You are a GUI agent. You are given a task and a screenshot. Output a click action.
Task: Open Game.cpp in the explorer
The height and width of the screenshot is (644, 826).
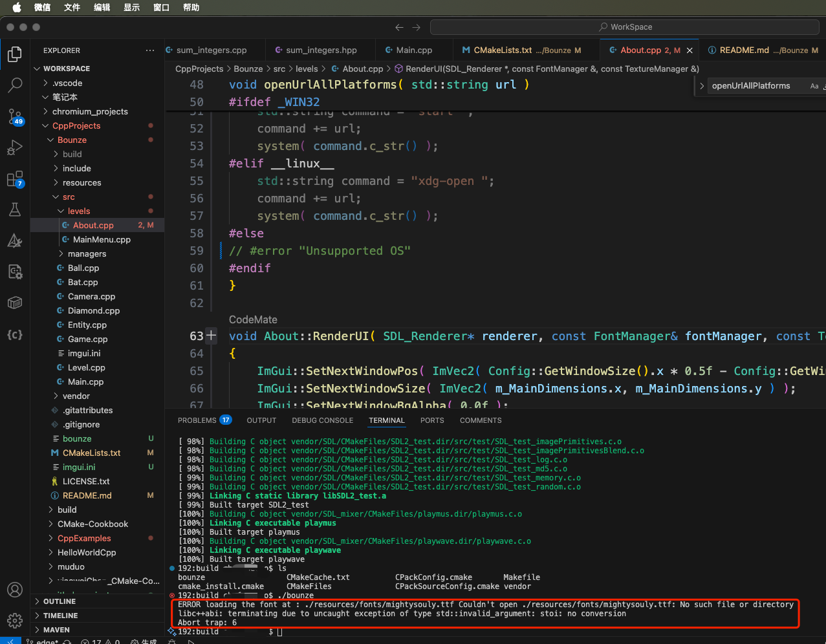(97, 339)
